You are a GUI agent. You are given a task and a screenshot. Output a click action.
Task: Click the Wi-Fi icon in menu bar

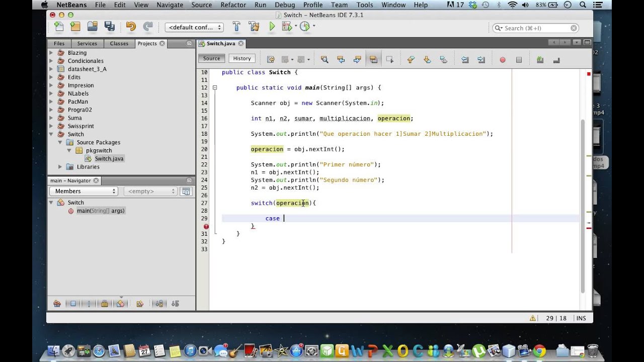click(x=512, y=5)
